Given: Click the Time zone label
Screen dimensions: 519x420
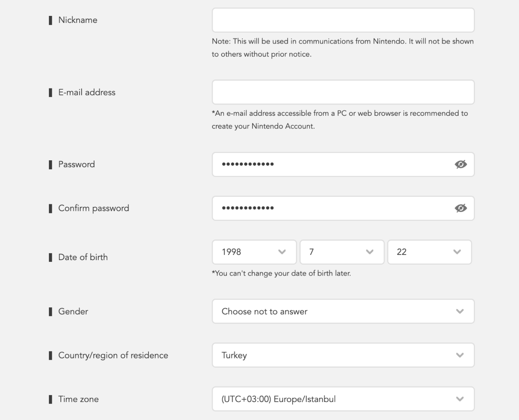Looking at the screenshot, I should coord(78,399).
